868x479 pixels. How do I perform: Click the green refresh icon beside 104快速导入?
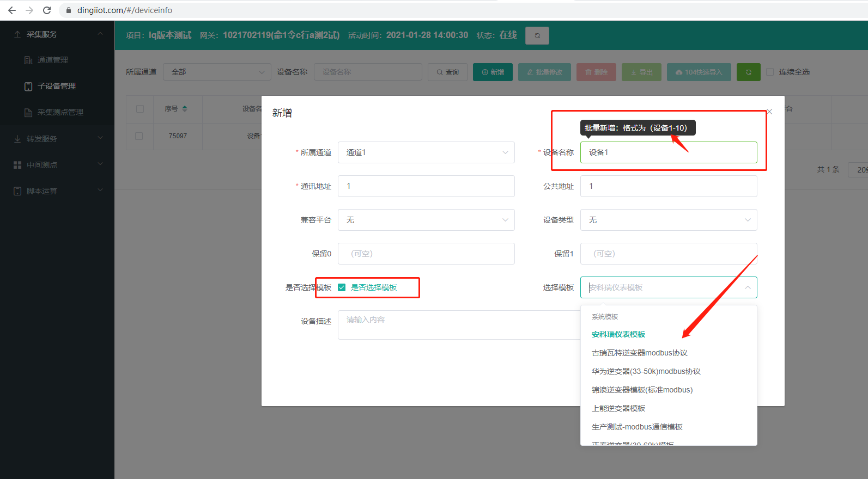pos(748,72)
